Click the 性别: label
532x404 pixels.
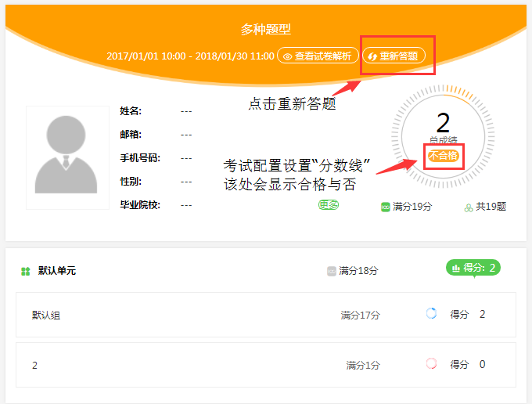(131, 182)
